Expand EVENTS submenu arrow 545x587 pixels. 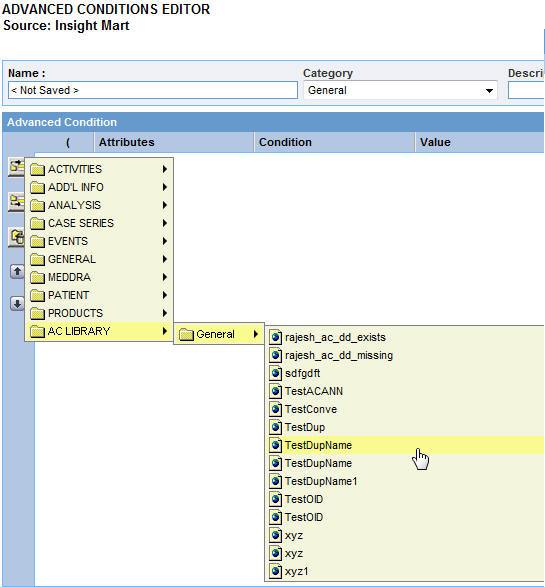pyautogui.click(x=165, y=241)
